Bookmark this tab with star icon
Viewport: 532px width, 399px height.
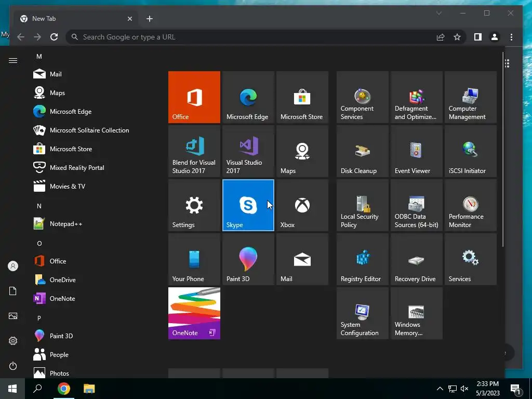457,37
